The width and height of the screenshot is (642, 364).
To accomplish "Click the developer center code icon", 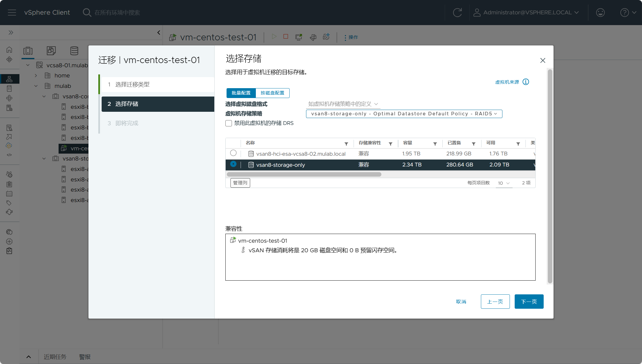I will coord(9,155).
